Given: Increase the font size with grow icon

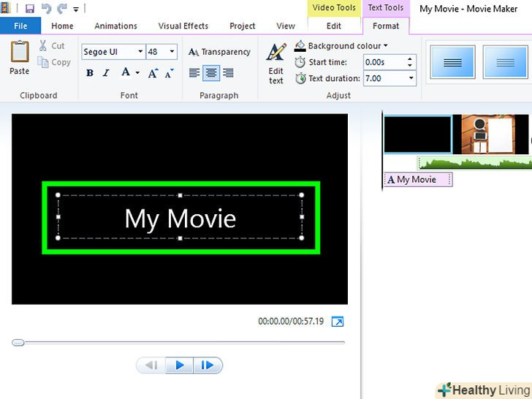Looking at the screenshot, I should click(x=153, y=73).
